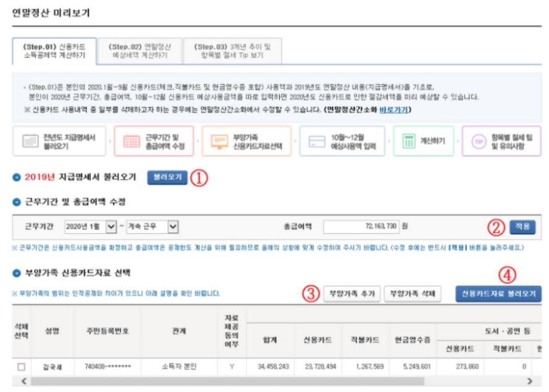Click bullet icon beside 부양가족 신용카드자료 선택
Image resolution: width=549 pixels, height=392 pixels.
(17, 273)
